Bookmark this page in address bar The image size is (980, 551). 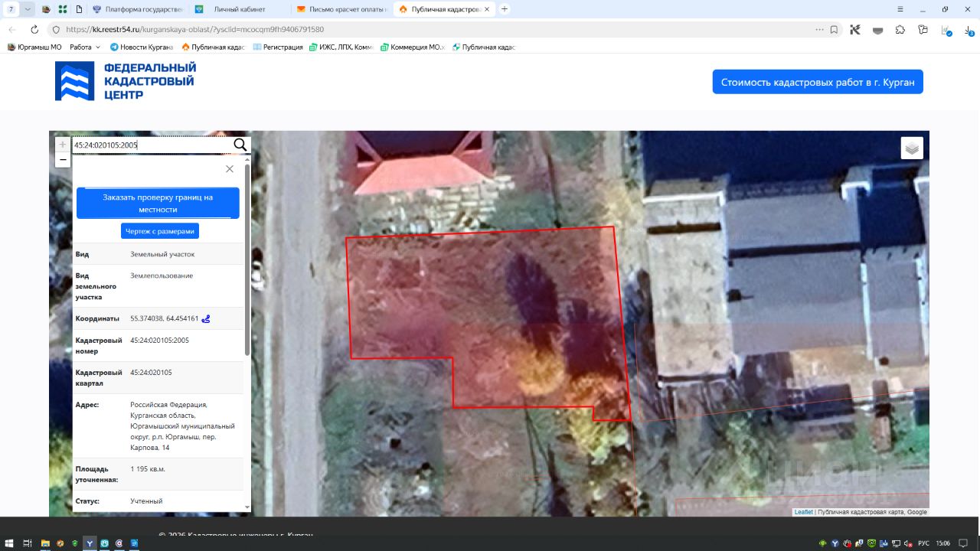pyautogui.click(x=834, y=30)
